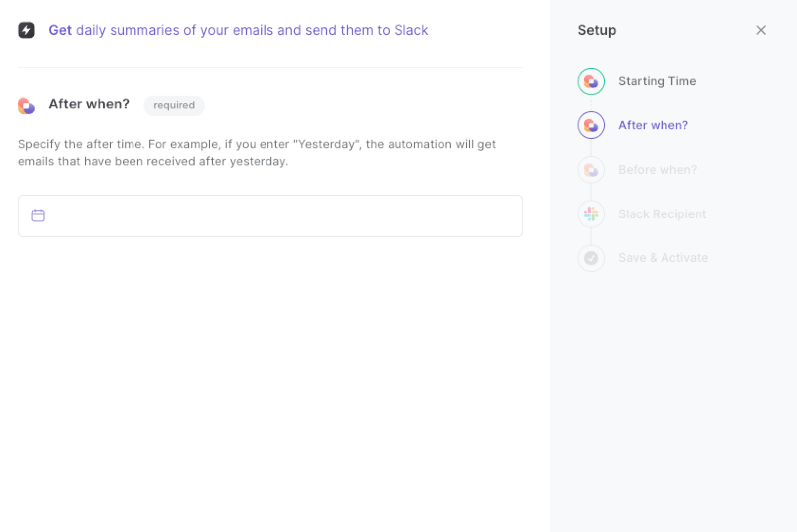Click the Save & Activate checkmark icon
The width and height of the screenshot is (797, 532).
coord(591,258)
